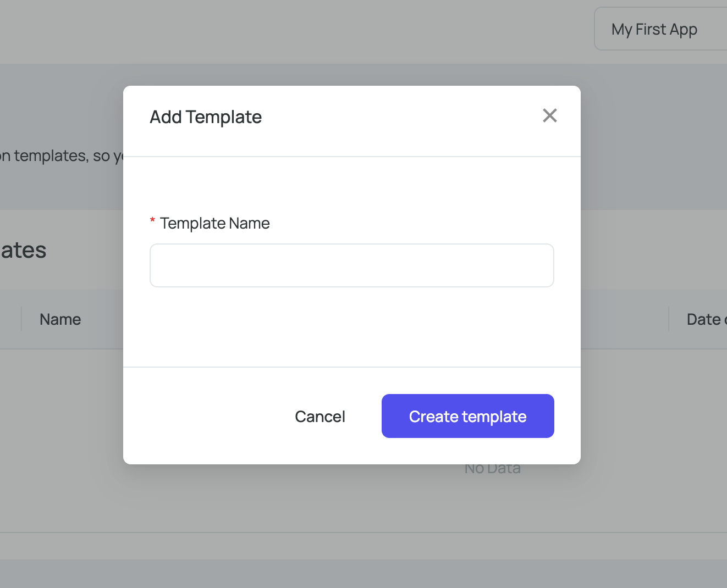This screenshot has height=588, width=727.
Task: Click the divider left of Name column
Action: (x=21, y=319)
